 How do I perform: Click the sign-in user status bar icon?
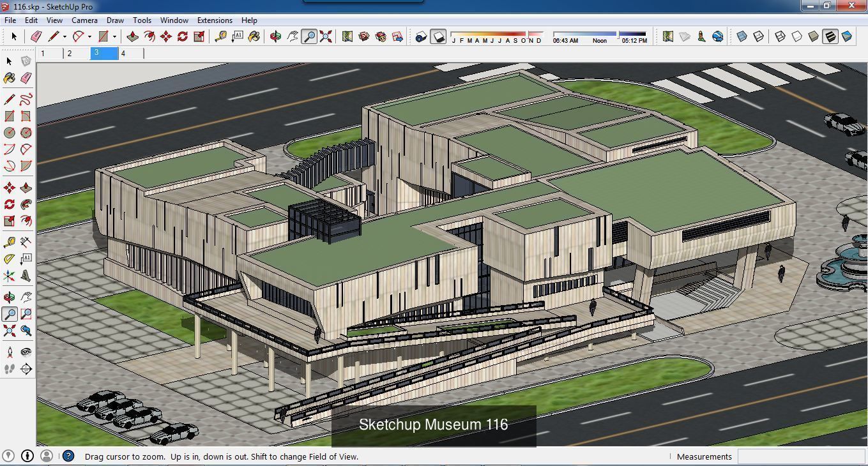coord(46,456)
